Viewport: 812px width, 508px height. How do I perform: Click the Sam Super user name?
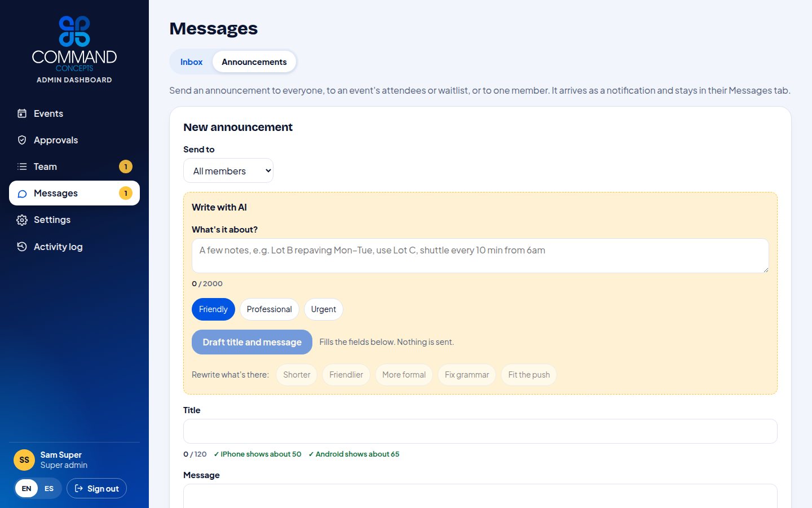(x=61, y=455)
